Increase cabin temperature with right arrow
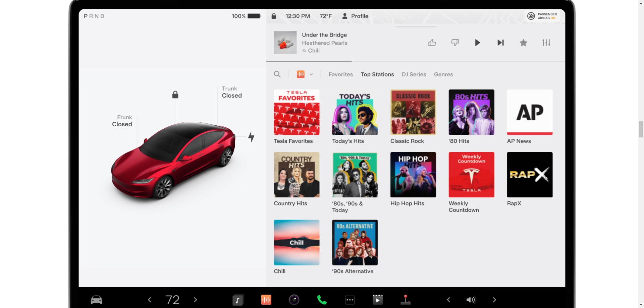Image resolution: width=644 pixels, height=308 pixels. [195, 300]
